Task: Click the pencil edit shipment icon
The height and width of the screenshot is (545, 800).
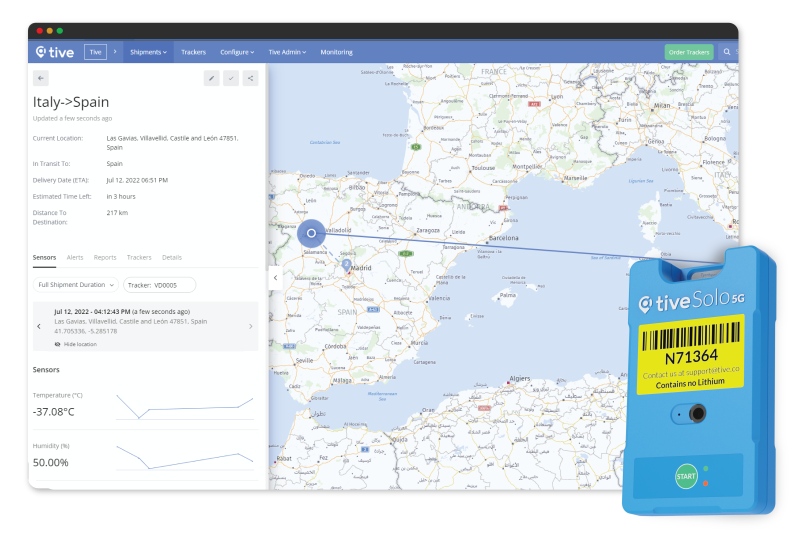Action: click(x=212, y=78)
